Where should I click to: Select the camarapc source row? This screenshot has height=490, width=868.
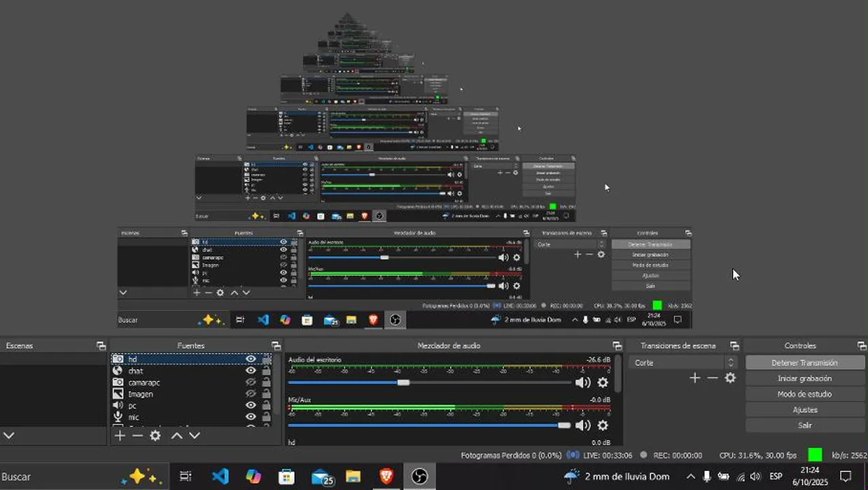tap(191, 382)
